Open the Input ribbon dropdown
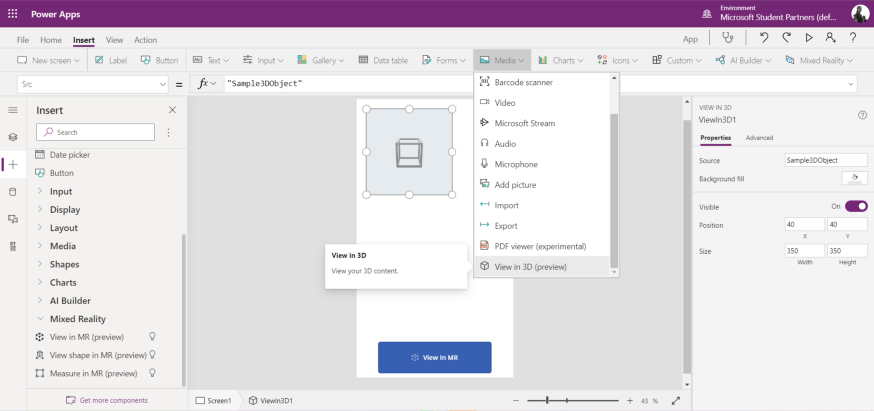Screen dimensions: 874x411 tap(263, 60)
